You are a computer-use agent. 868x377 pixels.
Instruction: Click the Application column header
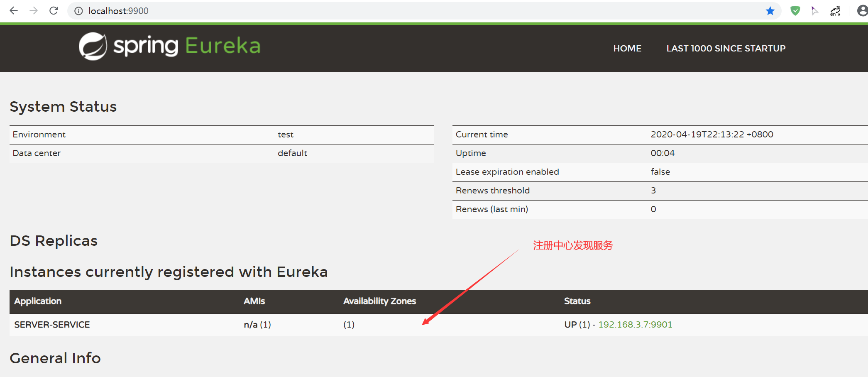tap(38, 301)
